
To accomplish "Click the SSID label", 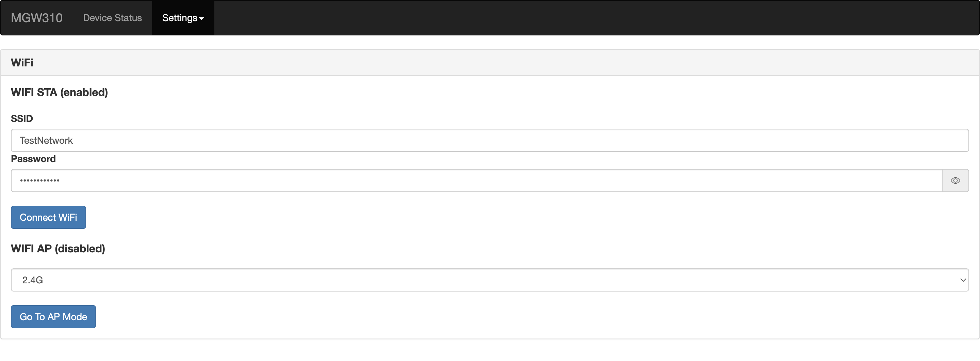I will [x=22, y=119].
